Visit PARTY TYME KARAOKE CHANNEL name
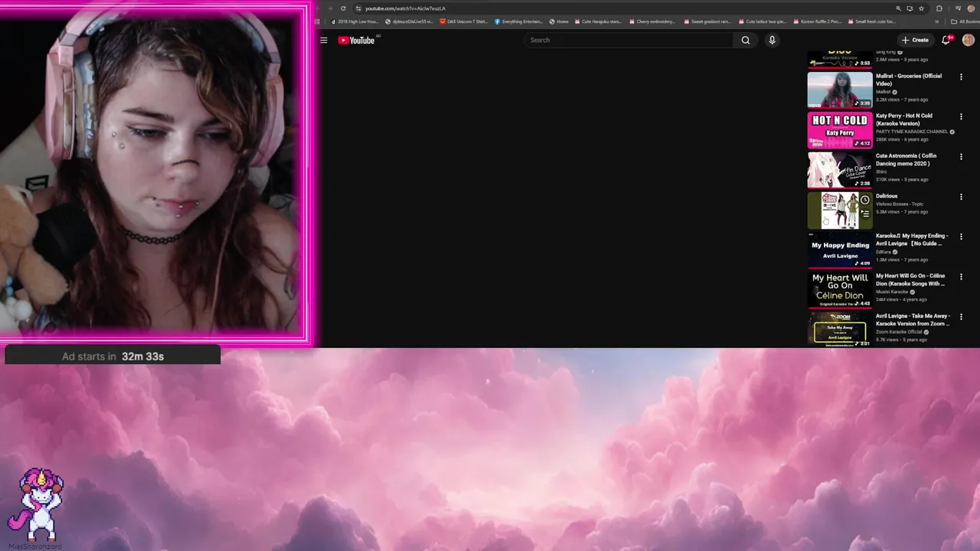980x551 pixels. pyautogui.click(x=912, y=132)
